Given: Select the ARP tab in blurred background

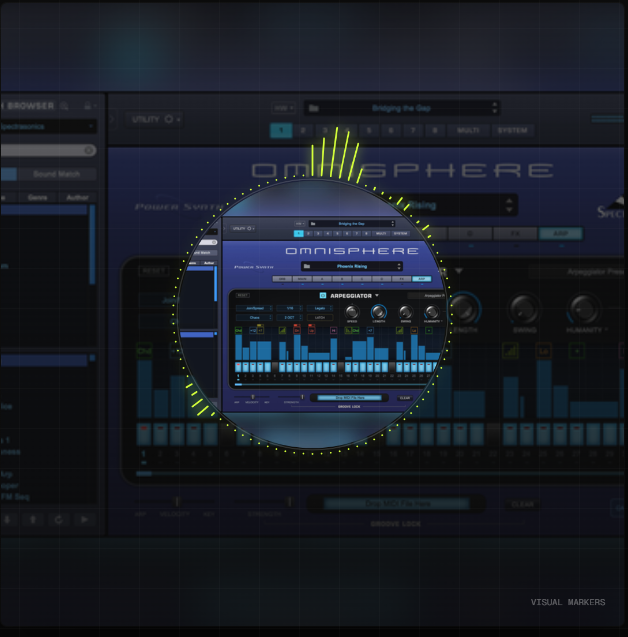Looking at the screenshot, I should [x=561, y=234].
